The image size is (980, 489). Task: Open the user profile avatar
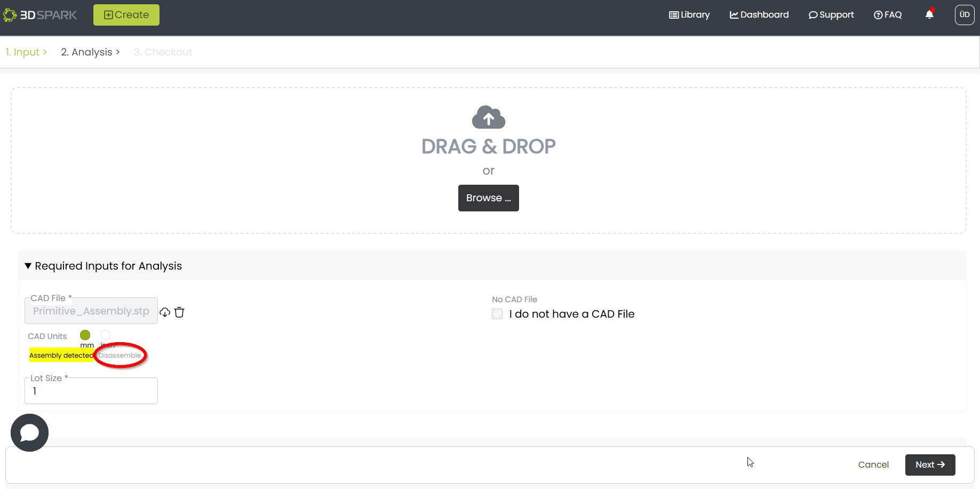point(964,15)
